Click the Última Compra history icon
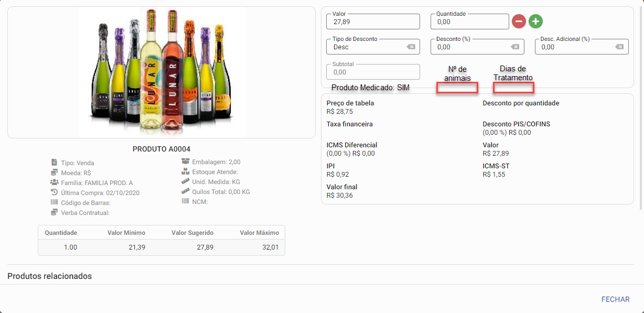Screen dimensions: 644x313 (x=54, y=192)
